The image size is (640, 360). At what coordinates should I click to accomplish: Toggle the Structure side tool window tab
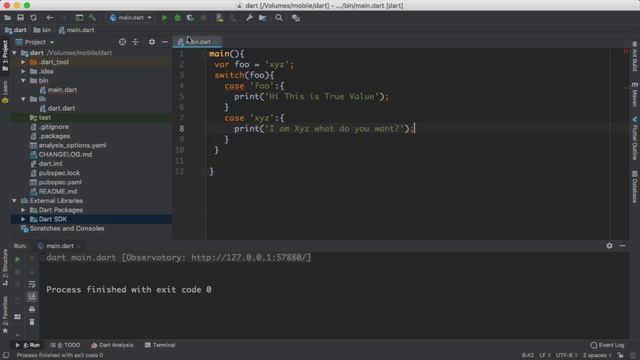pos(5,267)
